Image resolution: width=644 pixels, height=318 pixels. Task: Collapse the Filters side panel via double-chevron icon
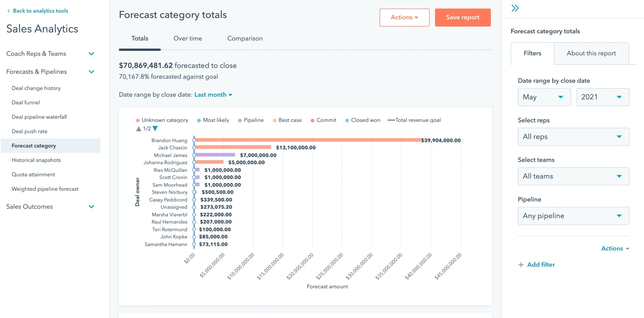pyautogui.click(x=515, y=8)
